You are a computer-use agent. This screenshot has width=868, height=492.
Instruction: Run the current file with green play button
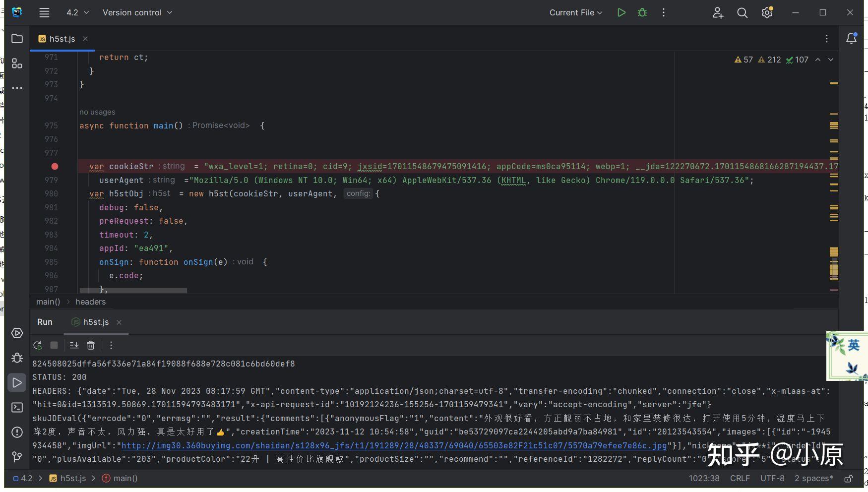pyautogui.click(x=621, y=13)
